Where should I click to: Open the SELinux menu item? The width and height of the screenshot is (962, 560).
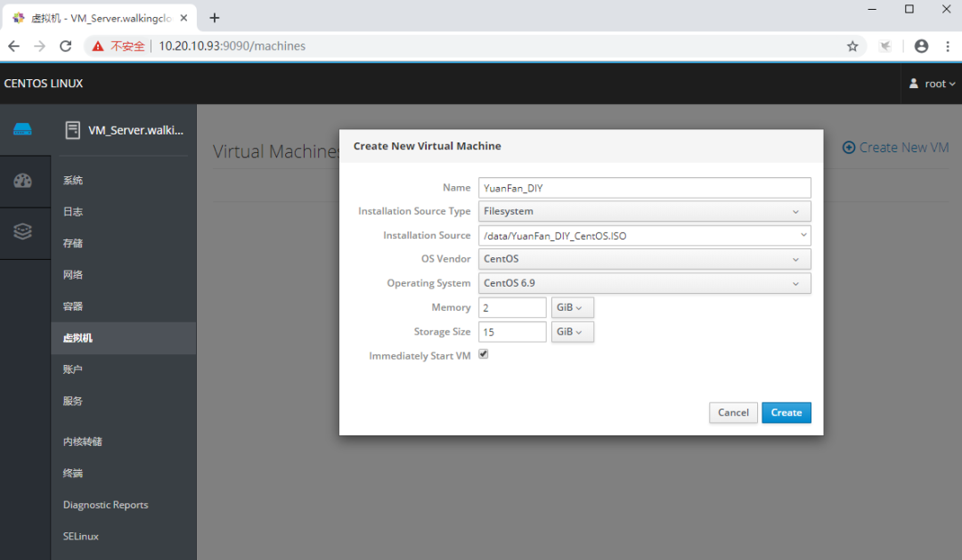coord(123,536)
